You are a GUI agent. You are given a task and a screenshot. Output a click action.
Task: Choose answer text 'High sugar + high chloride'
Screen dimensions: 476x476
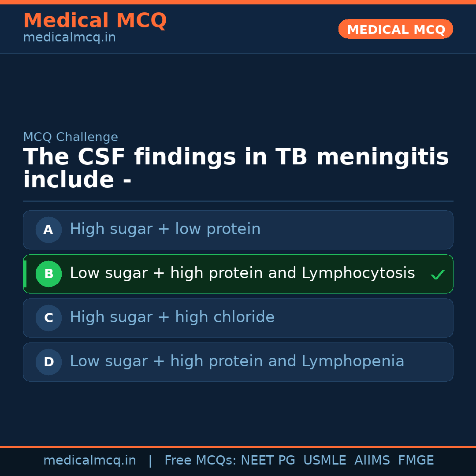172,317
